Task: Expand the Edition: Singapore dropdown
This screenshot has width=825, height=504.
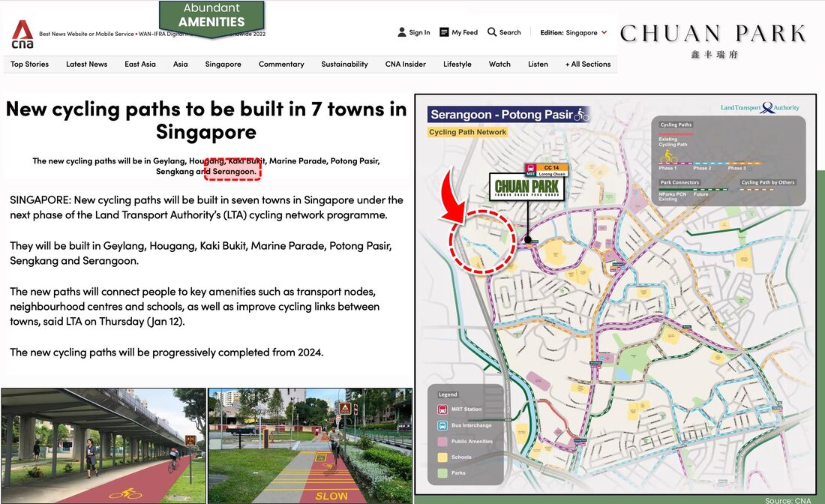Action: 574,32
